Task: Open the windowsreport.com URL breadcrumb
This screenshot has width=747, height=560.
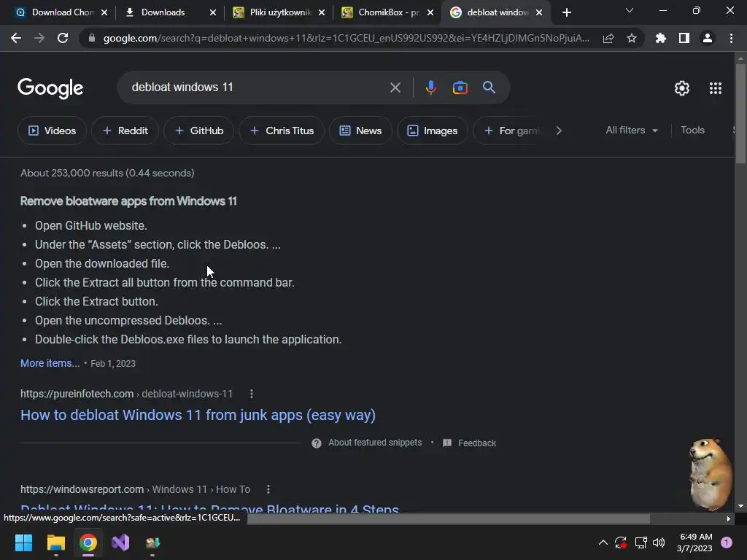Action: click(135, 489)
